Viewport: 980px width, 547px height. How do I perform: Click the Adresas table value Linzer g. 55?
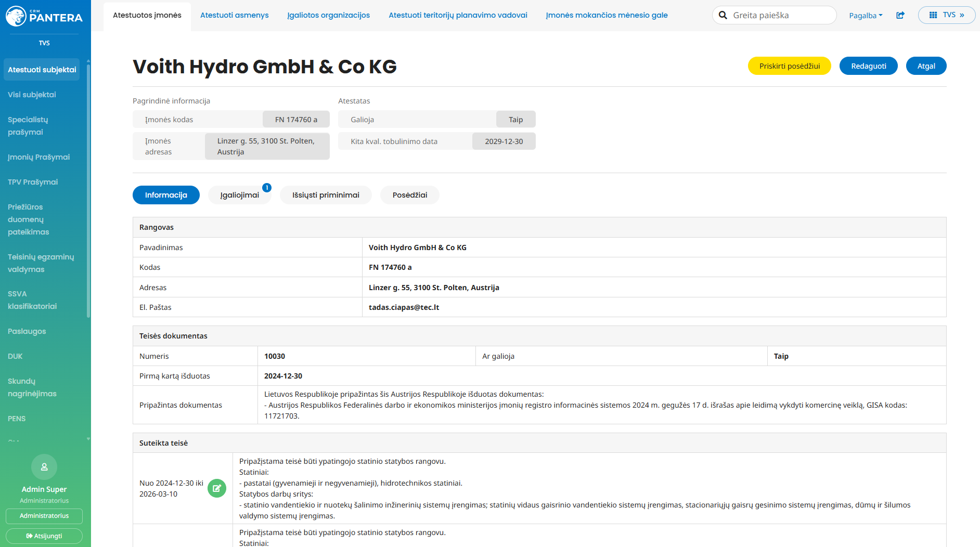pyautogui.click(x=434, y=288)
